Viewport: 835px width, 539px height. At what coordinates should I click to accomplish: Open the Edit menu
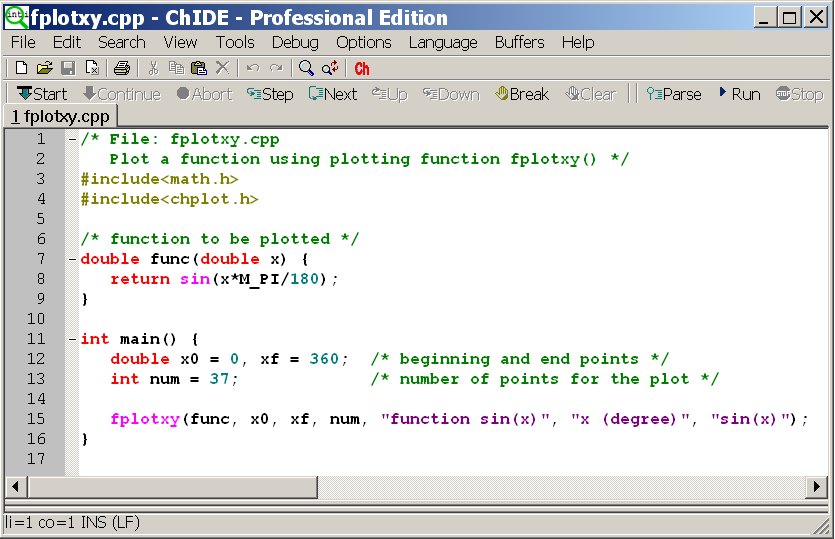[67, 43]
